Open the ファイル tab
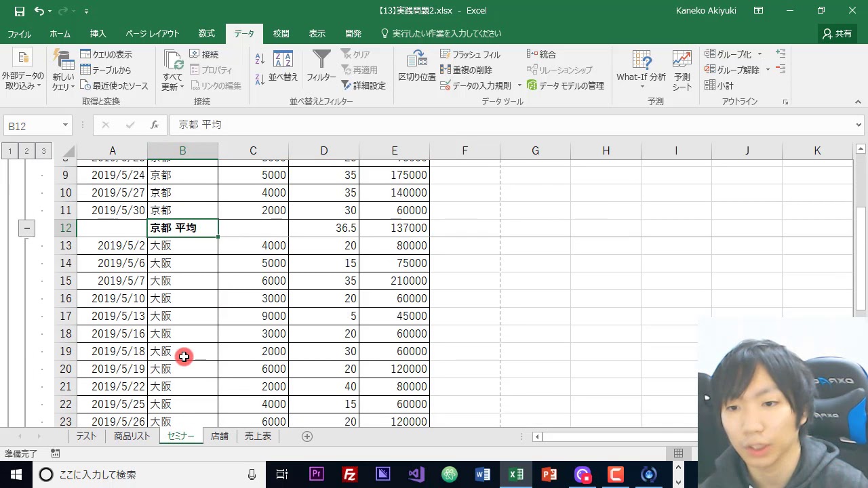This screenshot has width=868, height=488. (19, 34)
